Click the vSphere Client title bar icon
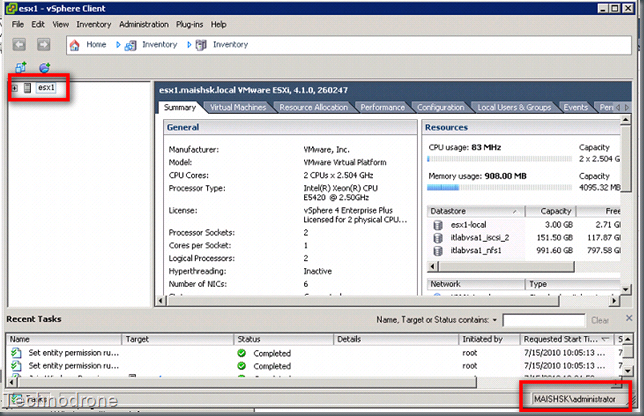 [x=12, y=8]
